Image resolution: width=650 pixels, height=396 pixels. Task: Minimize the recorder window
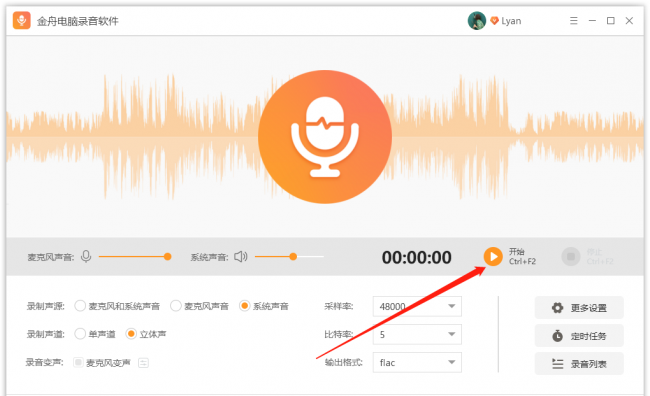click(x=592, y=20)
